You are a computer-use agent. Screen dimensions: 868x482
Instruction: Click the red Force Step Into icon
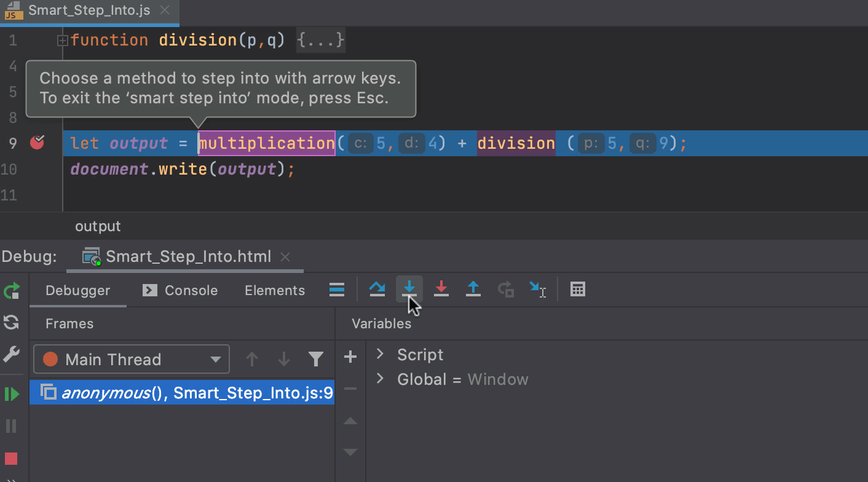pyautogui.click(x=441, y=288)
